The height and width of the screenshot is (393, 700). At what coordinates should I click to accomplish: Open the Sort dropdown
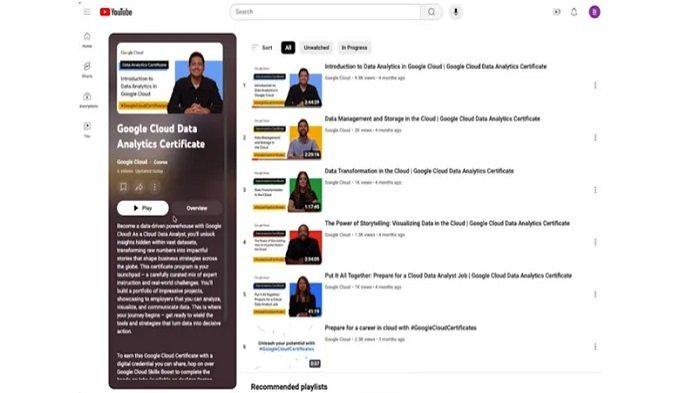click(262, 48)
